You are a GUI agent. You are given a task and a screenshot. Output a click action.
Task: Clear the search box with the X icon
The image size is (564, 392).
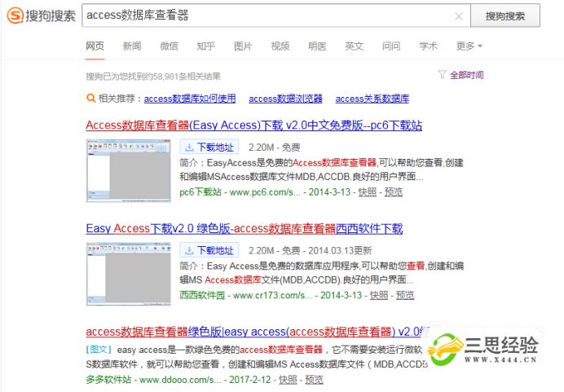point(459,16)
